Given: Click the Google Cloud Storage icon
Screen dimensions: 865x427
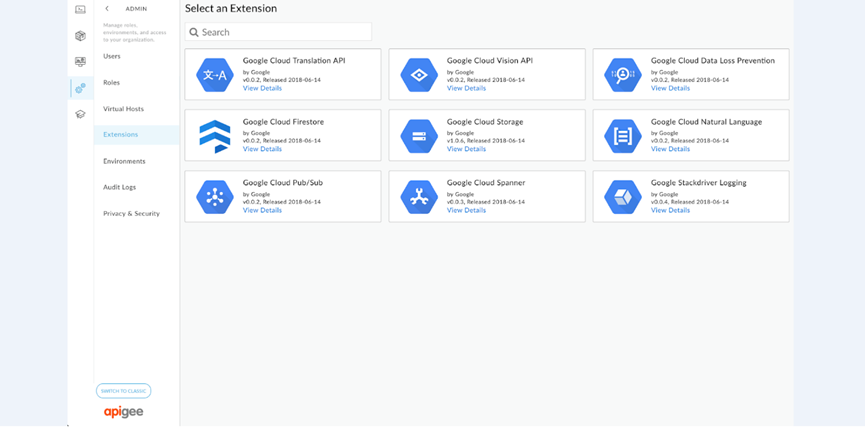Looking at the screenshot, I should coord(419,136).
